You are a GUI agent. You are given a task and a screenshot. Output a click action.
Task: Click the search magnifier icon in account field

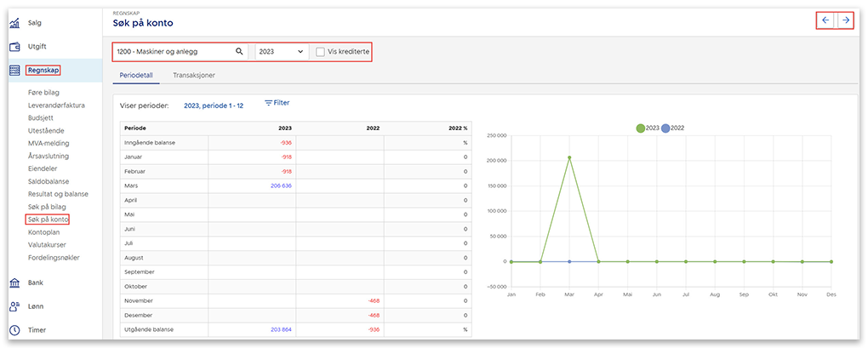pyautogui.click(x=239, y=51)
